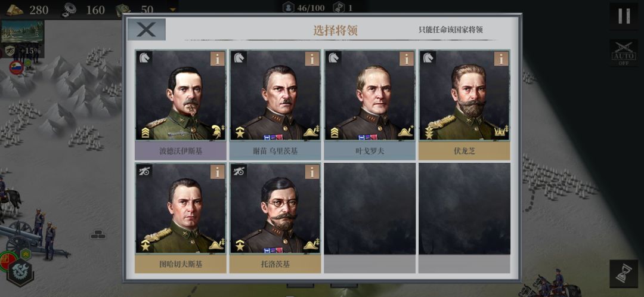Click the snowy terrain thumbnail top-left

coord(22,32)
